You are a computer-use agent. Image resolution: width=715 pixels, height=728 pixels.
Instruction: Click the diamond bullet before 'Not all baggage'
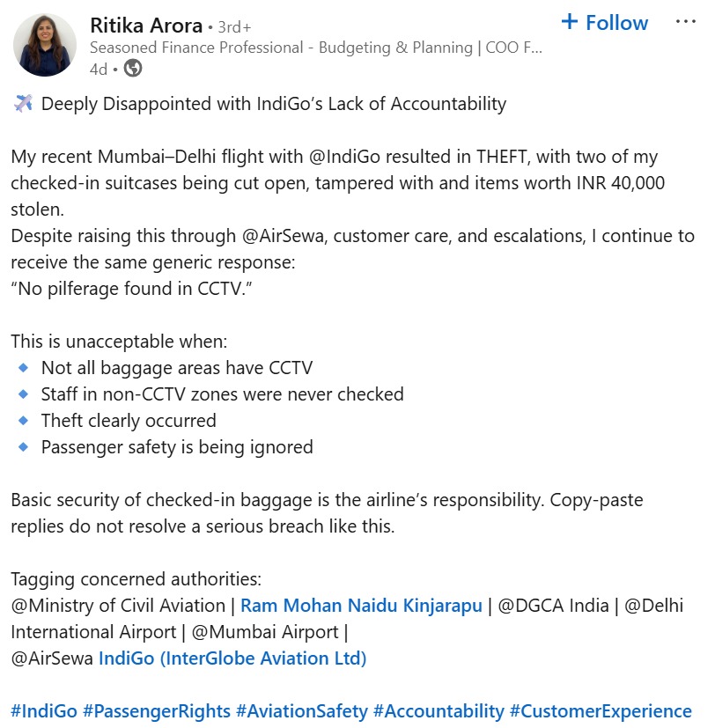click(x=23, y=368)
